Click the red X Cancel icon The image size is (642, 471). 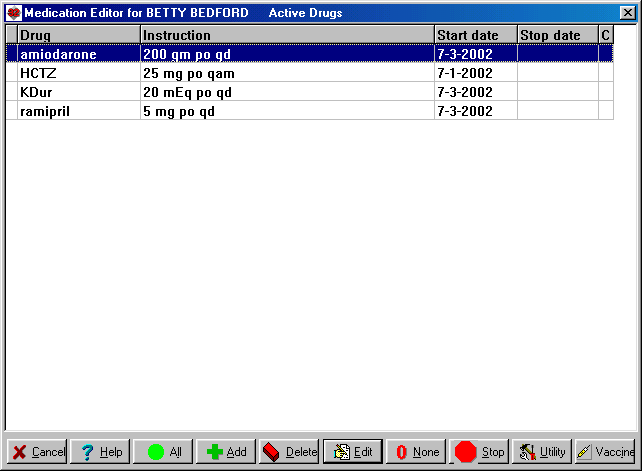(19, 452)
